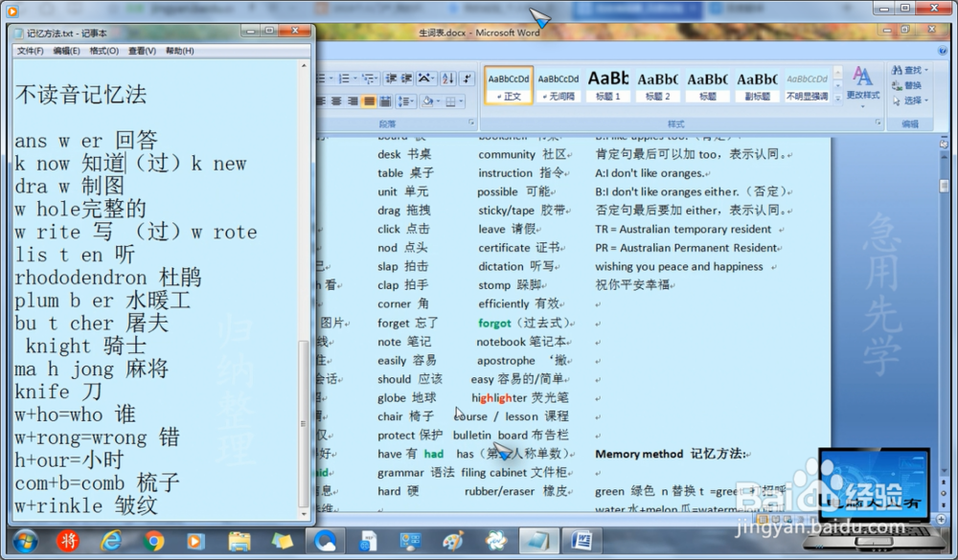The image size is (958, 560).
Task: Apply the 正文 style
Action: click(x=509, y=85)
